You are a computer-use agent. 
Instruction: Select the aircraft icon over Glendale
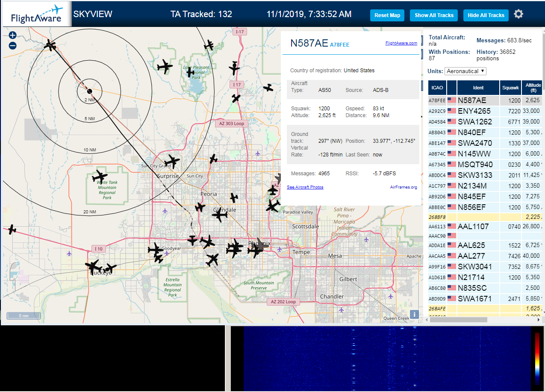(219, 215)
